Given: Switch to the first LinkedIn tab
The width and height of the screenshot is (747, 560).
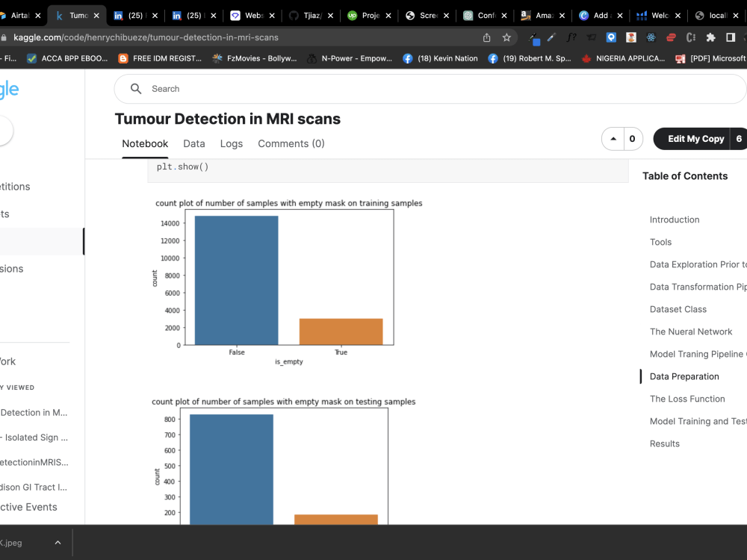Looking at the screenshot, I should [128, 16].
